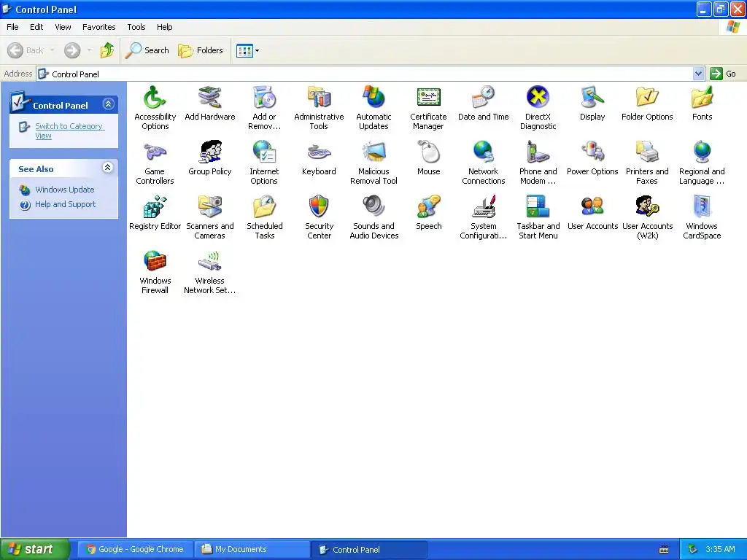Image resolution: width=747 pixels, height=560 pixels.
Task: Expand the Address bar dropdown arrow
Action: 698,74
